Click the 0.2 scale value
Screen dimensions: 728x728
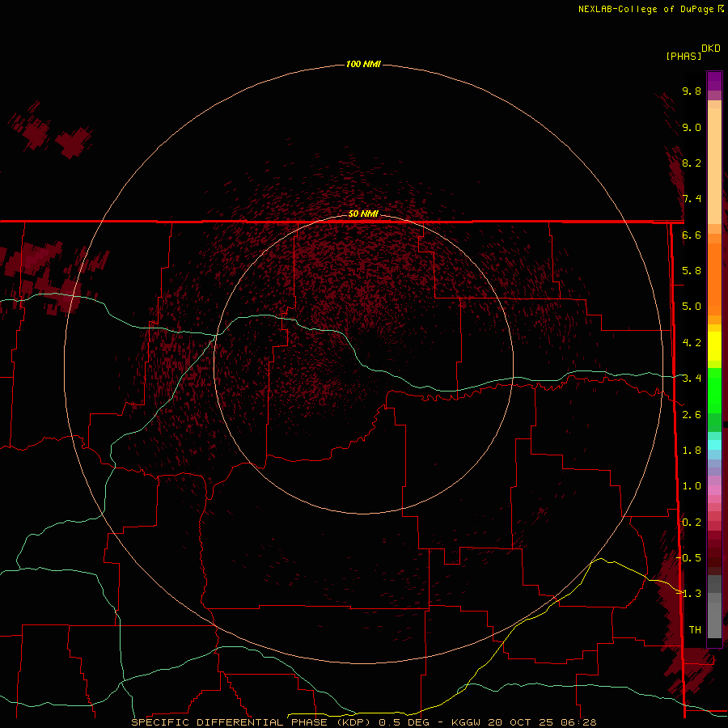[692, 523]
